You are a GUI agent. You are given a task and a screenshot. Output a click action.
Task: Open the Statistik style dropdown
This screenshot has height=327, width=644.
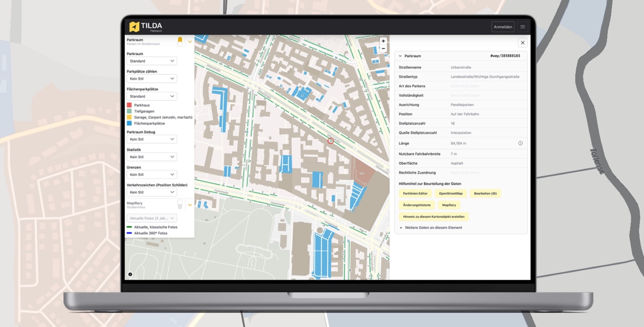click(x=151, y=157)
